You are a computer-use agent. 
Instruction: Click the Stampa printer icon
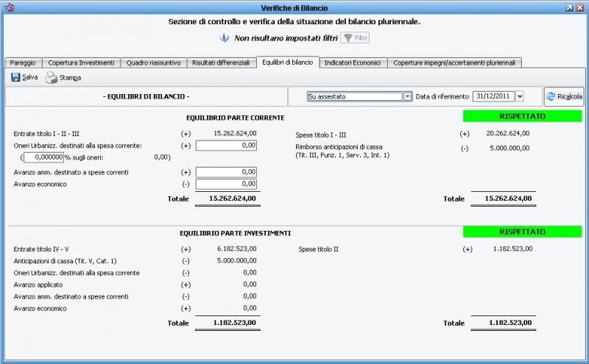click(x=52, y=77)
